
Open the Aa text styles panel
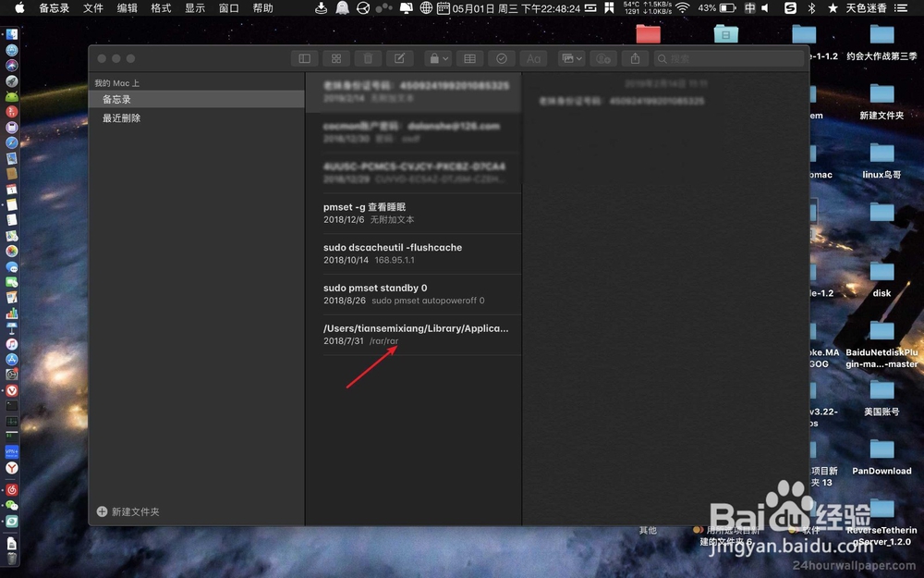533,57
